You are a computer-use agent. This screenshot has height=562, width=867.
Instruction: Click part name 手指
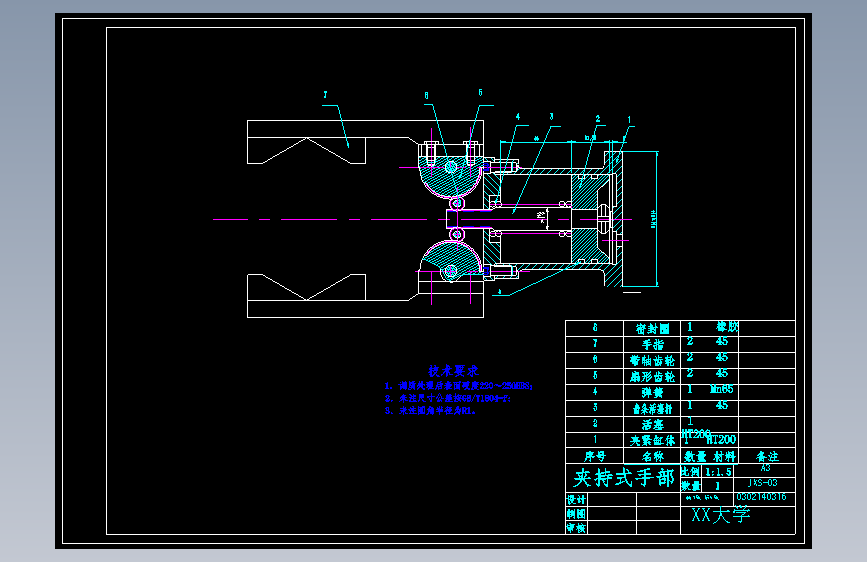pyautogui.click(x=652, y=345)
